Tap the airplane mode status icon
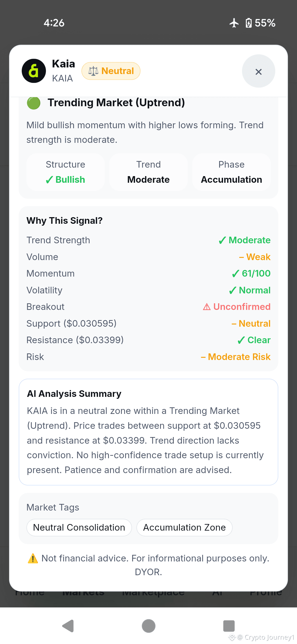The height and width of the screenshot is (644, 297). click(x=234, y=23)
